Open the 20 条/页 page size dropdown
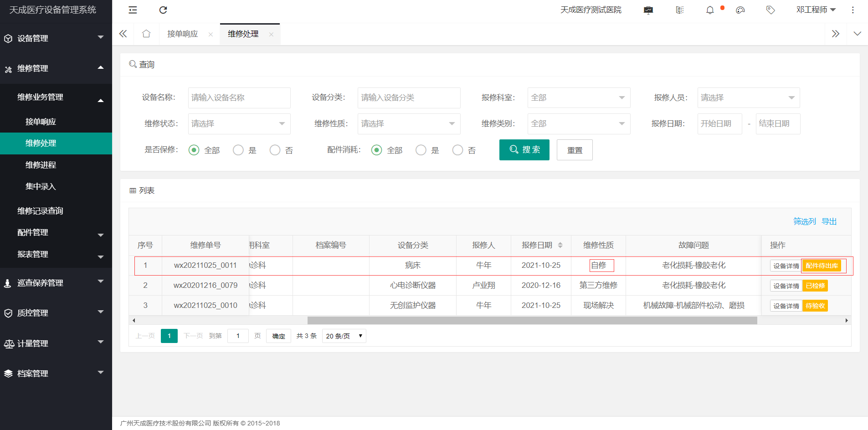 pyautogui.click(x=344, y=336)
